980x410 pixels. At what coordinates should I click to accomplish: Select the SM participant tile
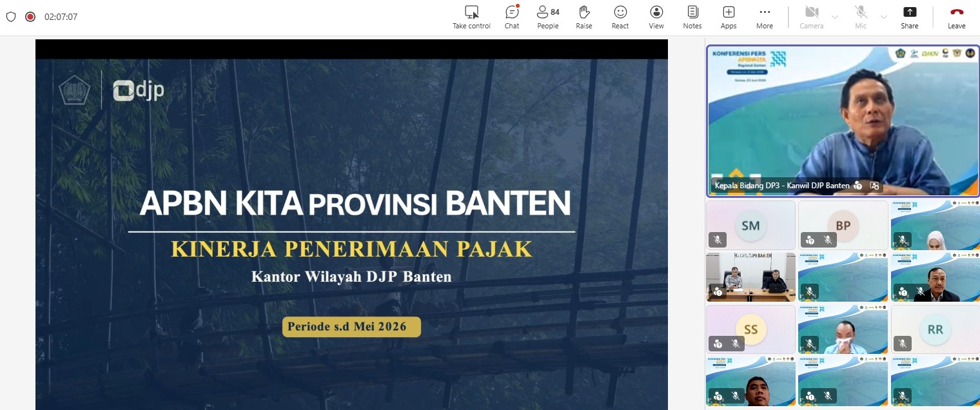pyautogui.click(x=750, y=225)
